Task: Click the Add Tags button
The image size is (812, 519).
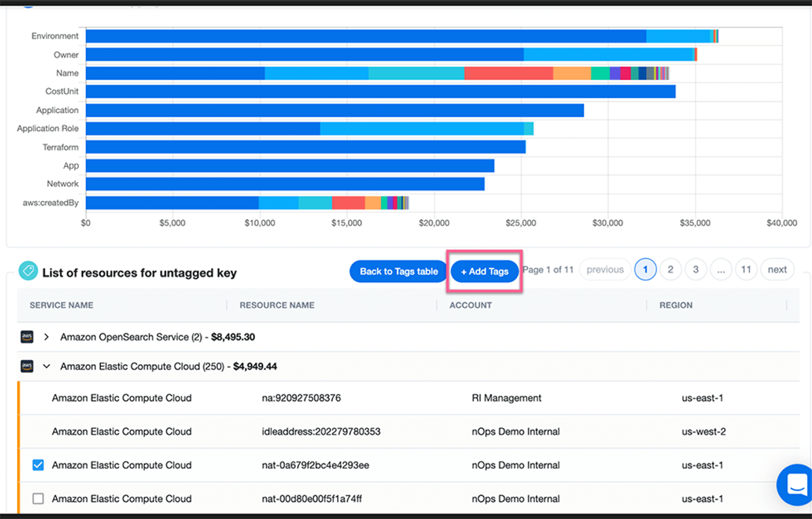Action: (484, 271)
